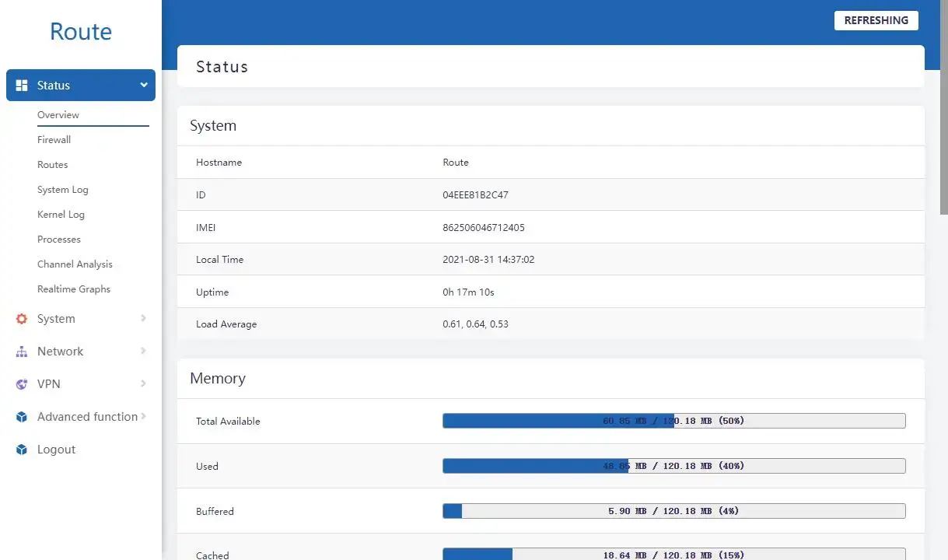Click the System gear icon
The image size is (948, 560).
(x=22, y=319)
